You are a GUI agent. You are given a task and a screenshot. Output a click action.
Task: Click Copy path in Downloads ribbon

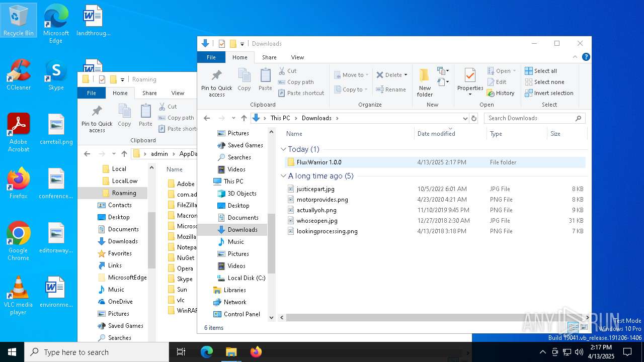coord(296,82)
